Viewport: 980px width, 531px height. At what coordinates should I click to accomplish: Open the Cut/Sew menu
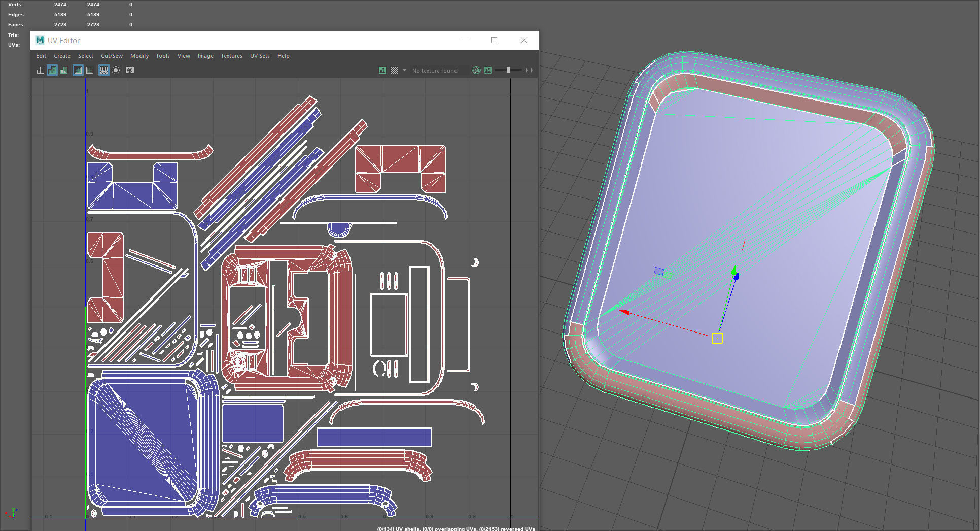[112, 56]
